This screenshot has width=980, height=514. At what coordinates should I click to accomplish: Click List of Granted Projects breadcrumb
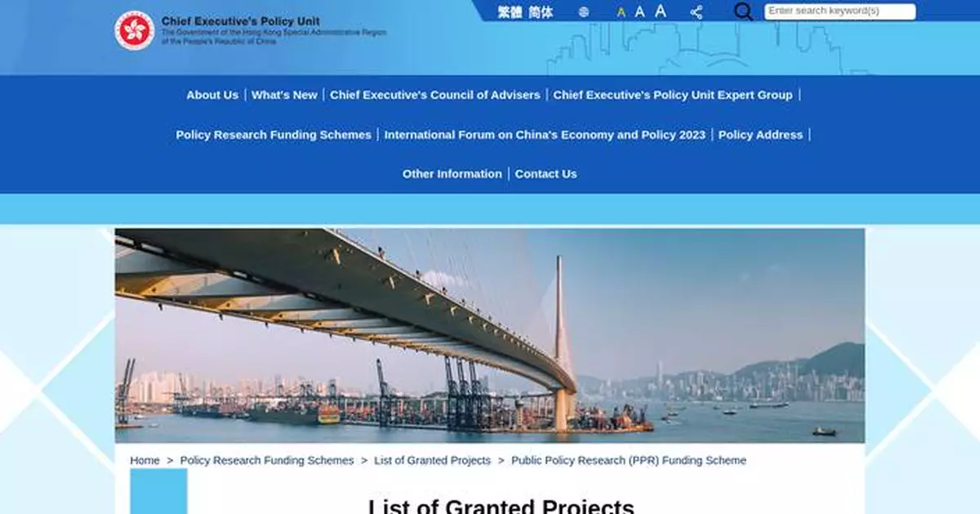click(432, 461)
